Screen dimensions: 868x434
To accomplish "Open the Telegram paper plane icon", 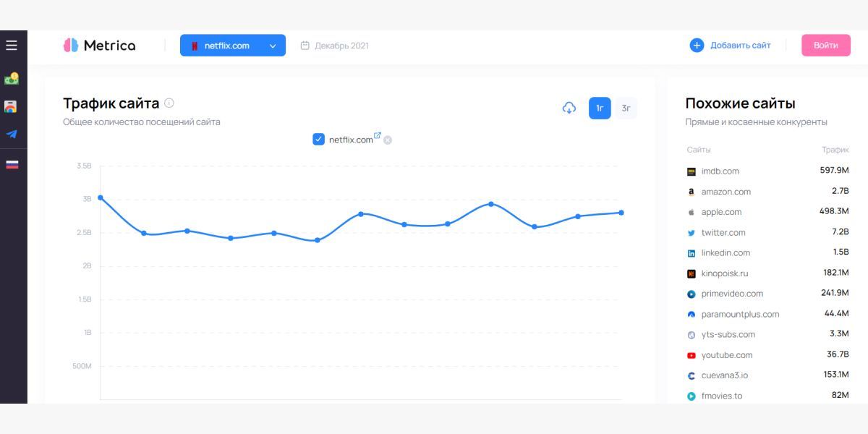I will (x=12, y=134).
